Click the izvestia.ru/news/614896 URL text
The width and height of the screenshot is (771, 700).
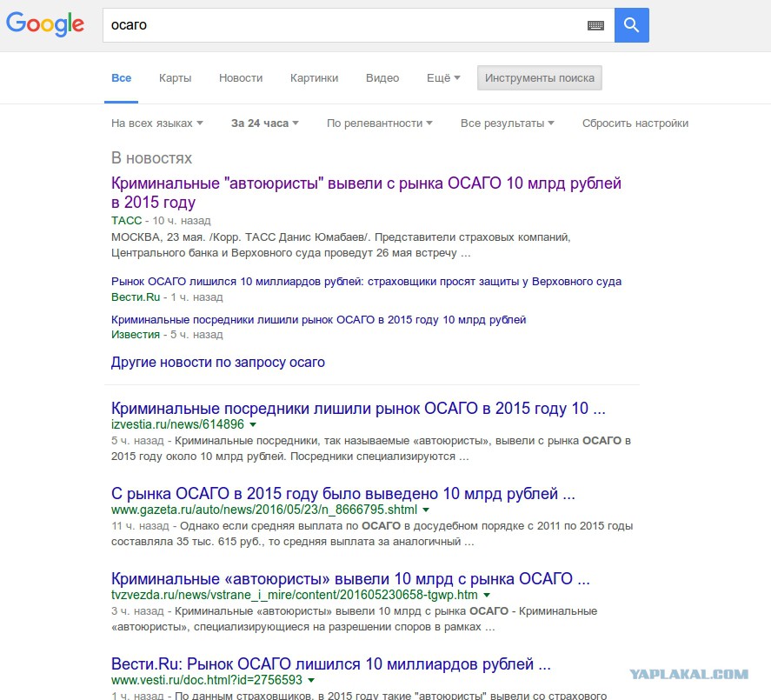coord(177,424)
